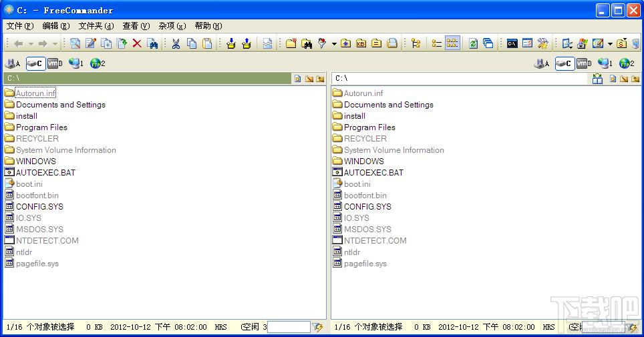Select FTP drive 2 in left pane
Image resolution: width=644 pixels, height=337 pixels.
(98, 63)
